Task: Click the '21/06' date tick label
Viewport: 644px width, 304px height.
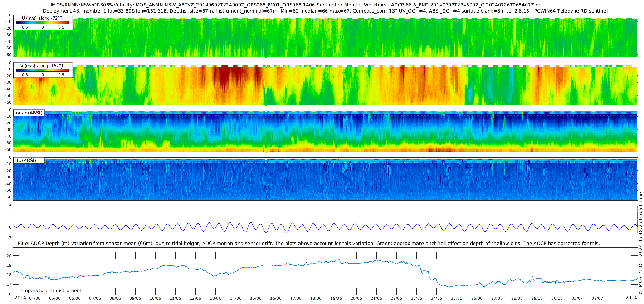Action: click(376, 298)
